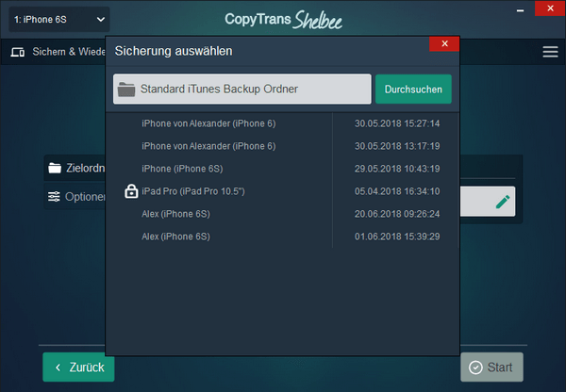The width and height of the screenshot is (566, 392).
Task: Click the Durchsuchen button
Action: [x=413, y=90]
